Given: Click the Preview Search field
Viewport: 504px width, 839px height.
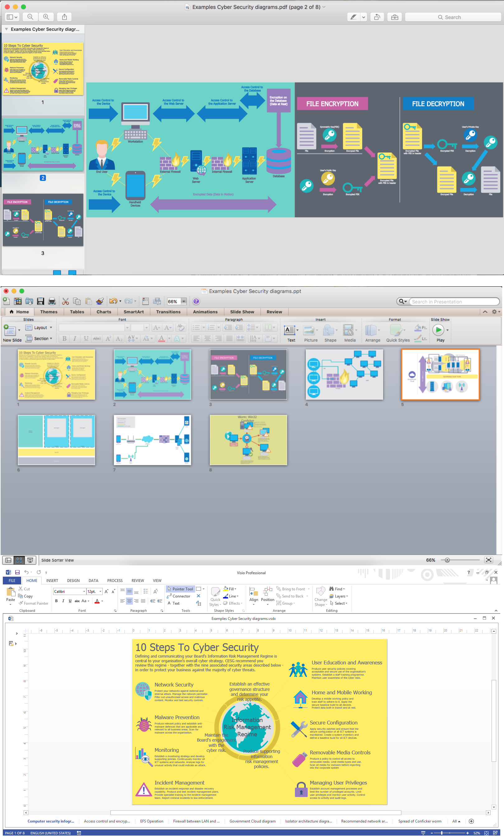Looking at the screenshot, I should pos(453,17).
